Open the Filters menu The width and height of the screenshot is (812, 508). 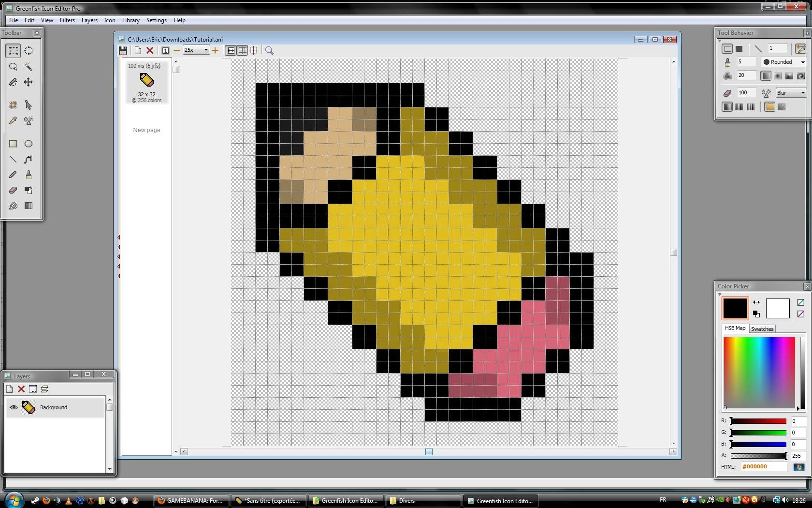click(67, 20)
